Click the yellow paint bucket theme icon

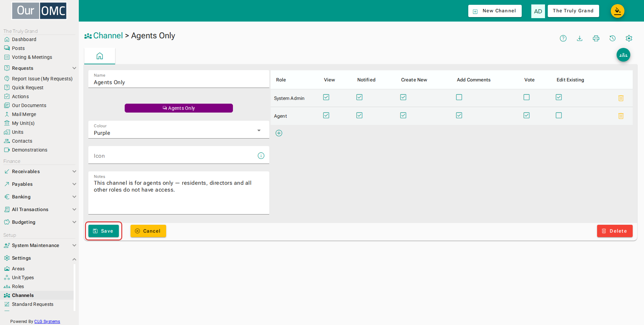618,11
